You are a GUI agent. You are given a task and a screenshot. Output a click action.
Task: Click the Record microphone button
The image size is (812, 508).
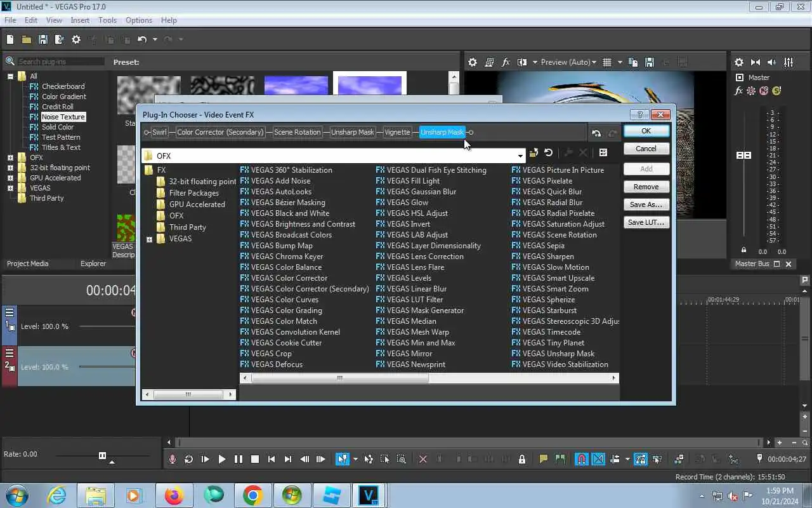click(173, 459)
